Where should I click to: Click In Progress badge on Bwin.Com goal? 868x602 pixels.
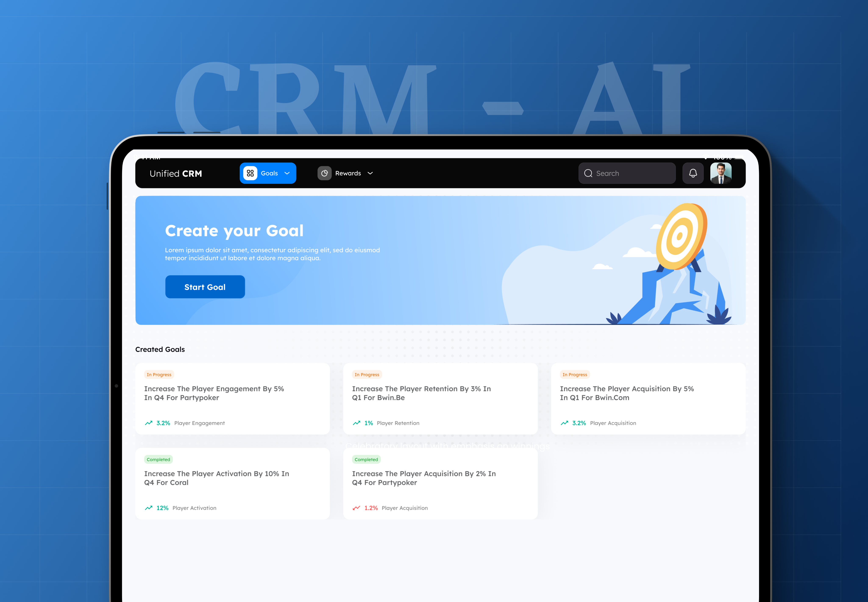point(574,375)
